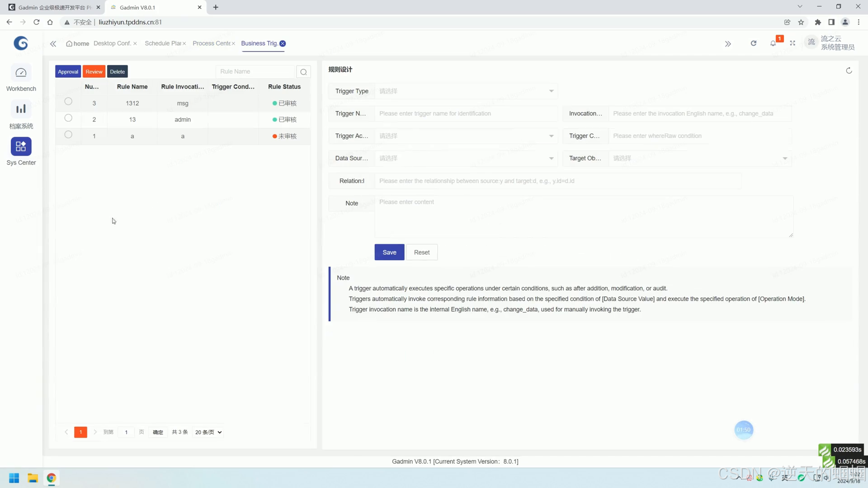Click the header page refresh icon
The width and height of the screenshot is (868, 488).
[x=753, y=43]
